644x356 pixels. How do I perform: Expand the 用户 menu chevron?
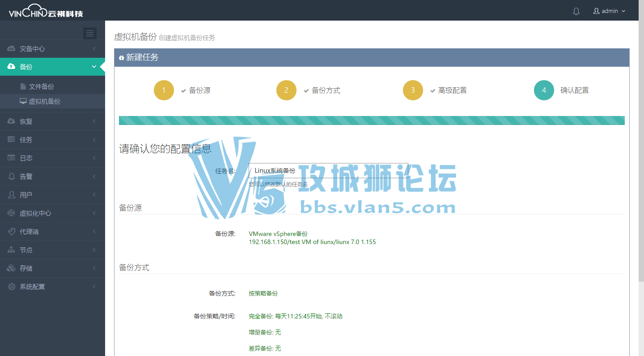[x=94, y=195]
